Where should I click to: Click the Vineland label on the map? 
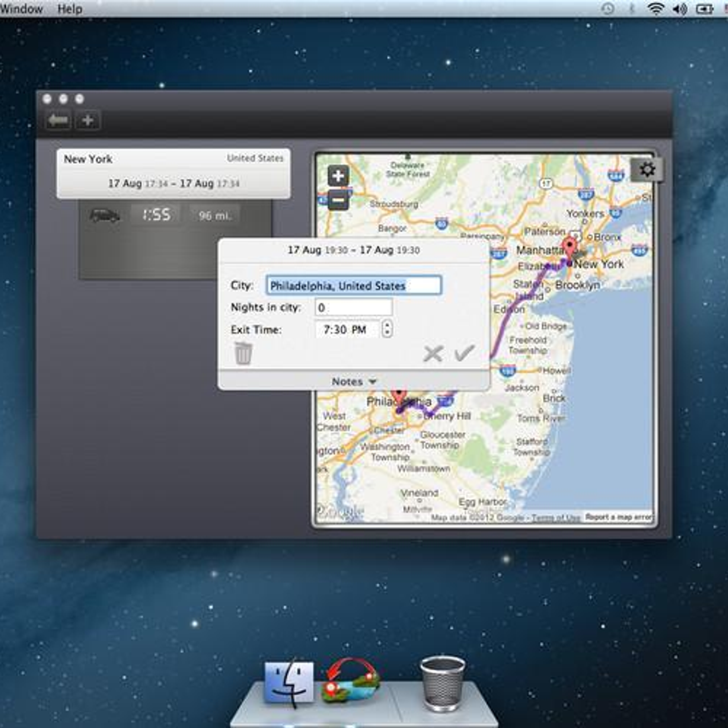[419, 493]
